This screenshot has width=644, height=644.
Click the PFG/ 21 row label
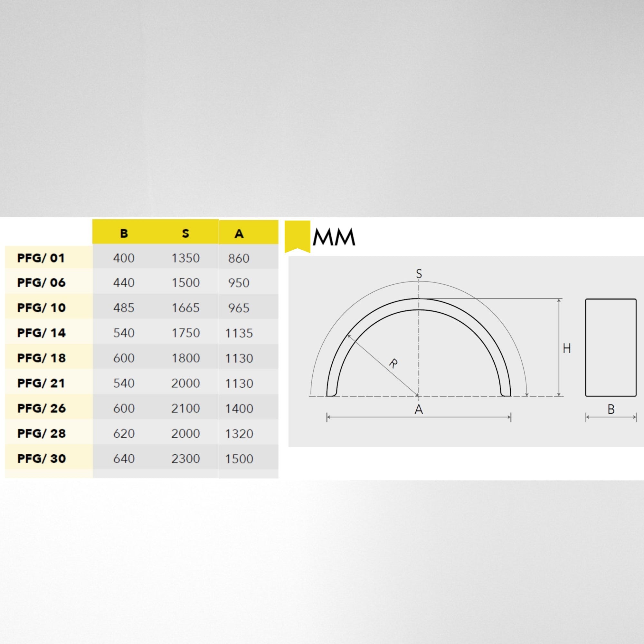click(41, 383)
